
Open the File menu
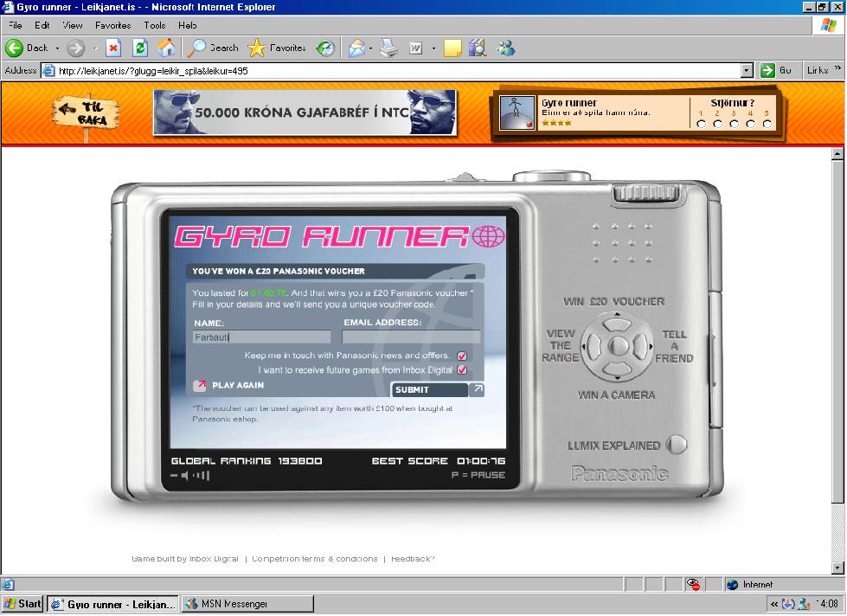[x=15, y=25]
